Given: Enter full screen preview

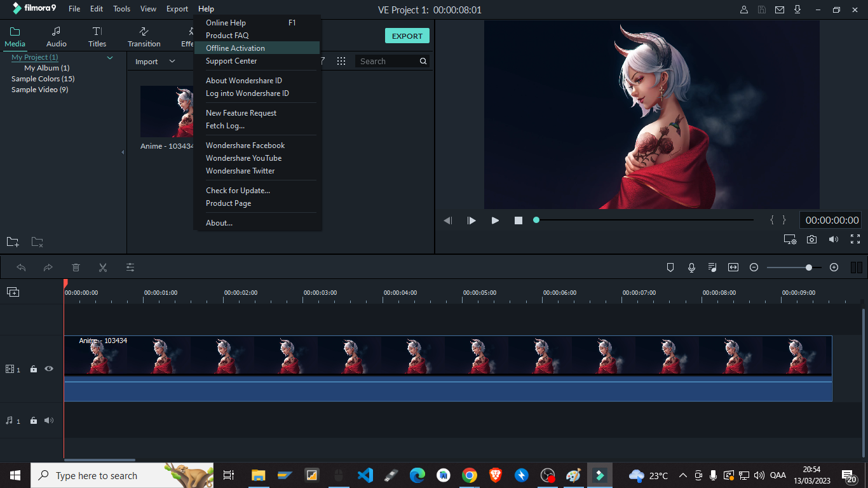Looking at the screenshot, I should tap(855, 240).
